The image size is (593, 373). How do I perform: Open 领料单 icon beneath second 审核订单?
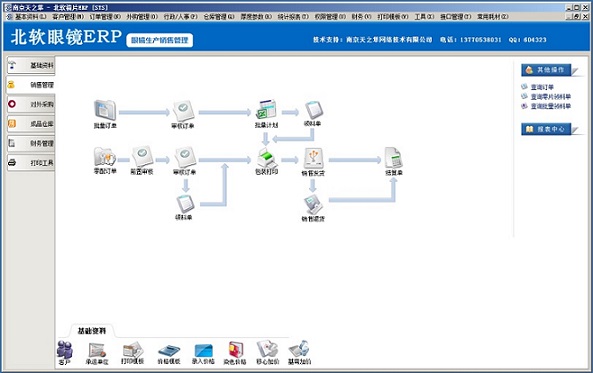[185, 204]
